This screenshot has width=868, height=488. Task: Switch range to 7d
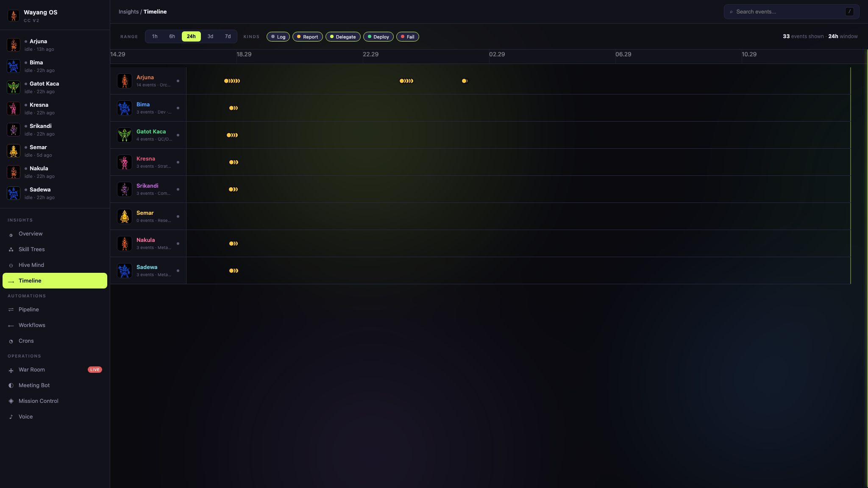[228, 36]
